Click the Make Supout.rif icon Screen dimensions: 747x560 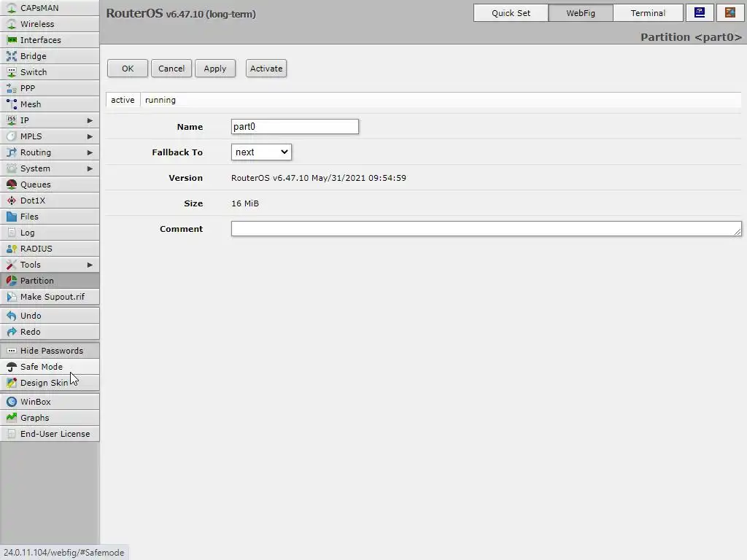(x=12, y=297)
